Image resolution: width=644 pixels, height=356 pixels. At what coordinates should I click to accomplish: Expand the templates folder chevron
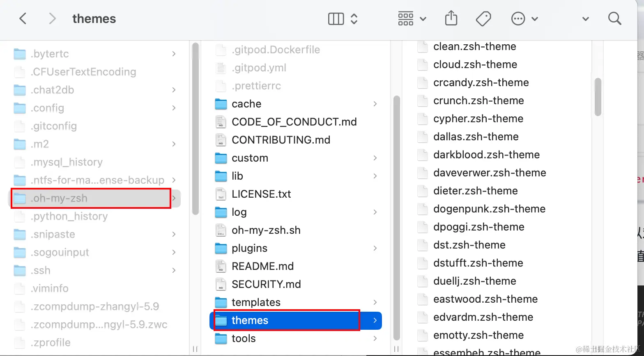[x=375, y=302]
